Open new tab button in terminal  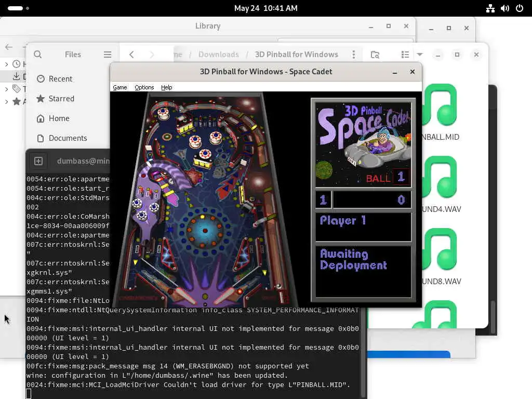38,161
